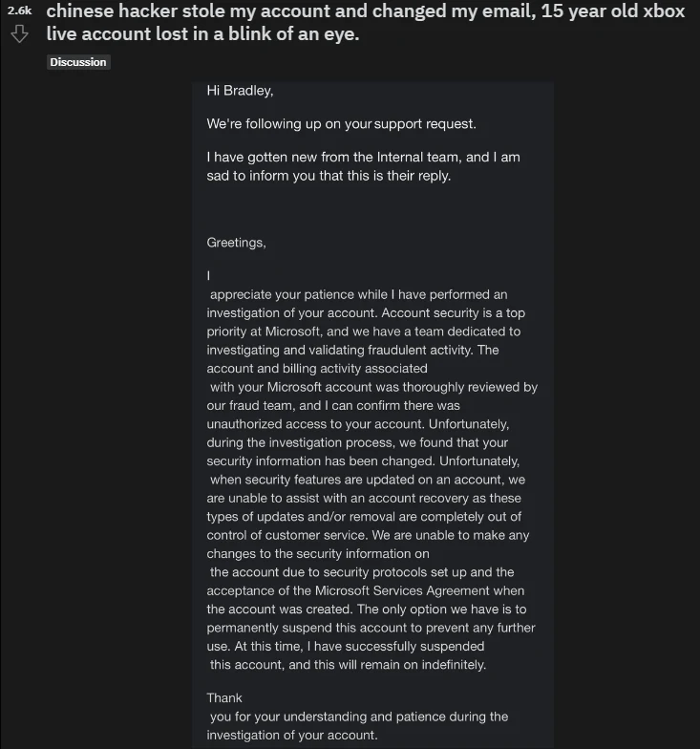
Task: Click the 'Hi Bradley,' greeting line
Action: [240, 91]
